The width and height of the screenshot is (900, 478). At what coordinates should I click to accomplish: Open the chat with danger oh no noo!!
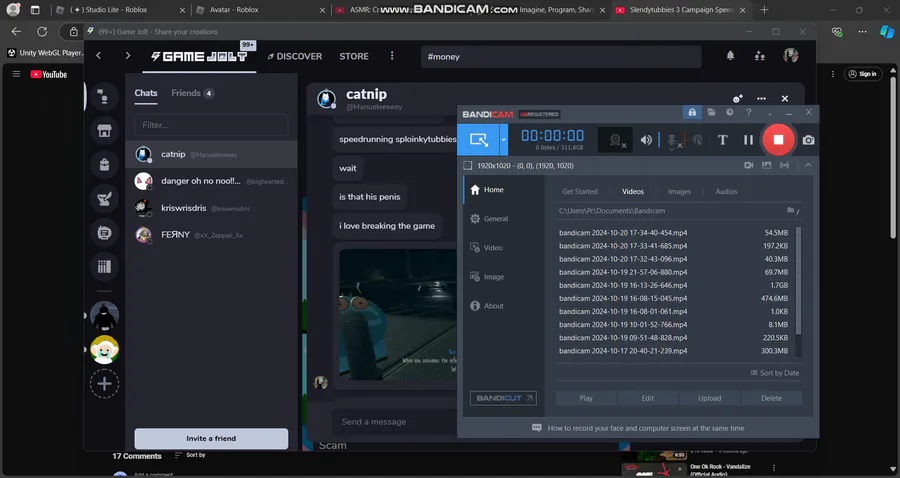[211, 181]
